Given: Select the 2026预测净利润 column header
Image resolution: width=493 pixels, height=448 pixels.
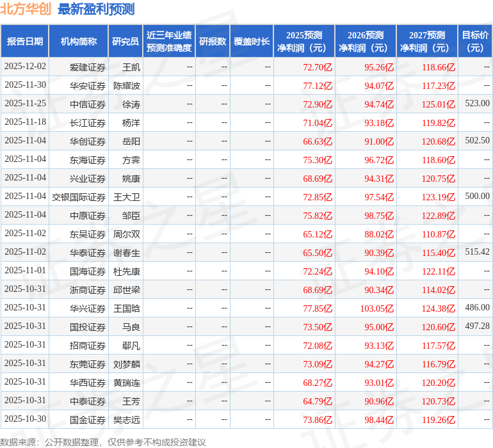Looking at the screenshot, I should tap(366, 42).
